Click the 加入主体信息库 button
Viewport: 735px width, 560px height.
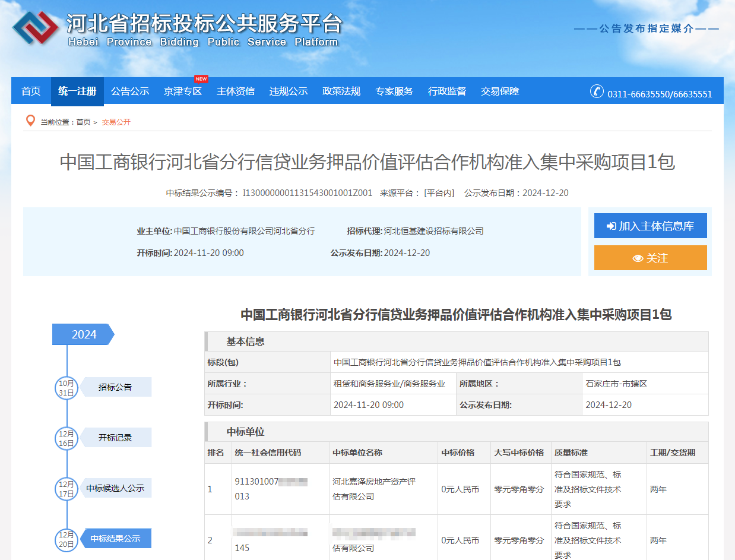tap(650, 226)
